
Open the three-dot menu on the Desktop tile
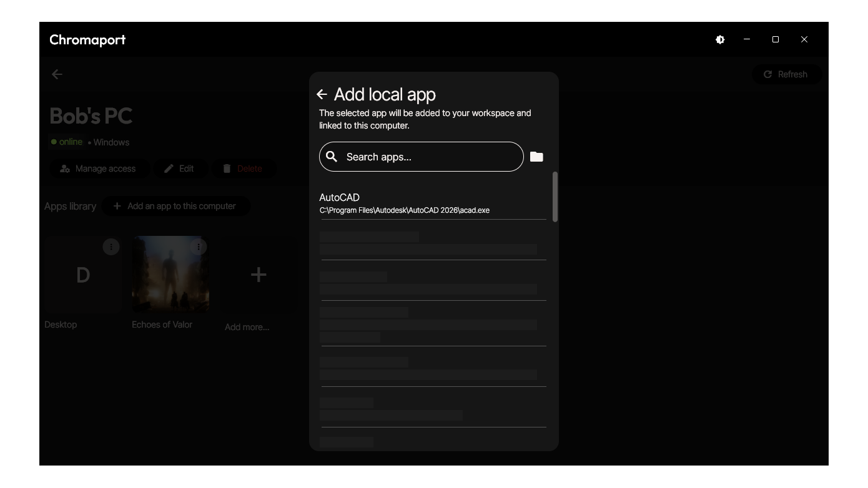[x=111, y=246]
